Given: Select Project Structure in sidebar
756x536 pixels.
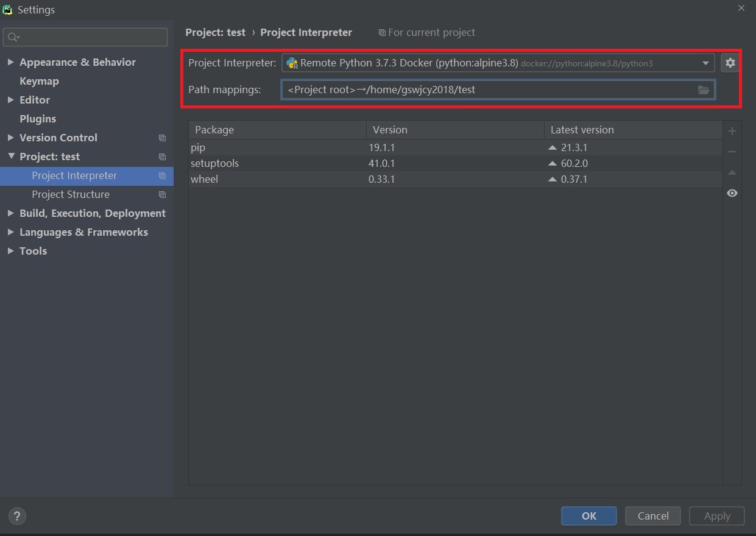Looking at the screenshot, I should pyautogui.click(x=87, y=194).
